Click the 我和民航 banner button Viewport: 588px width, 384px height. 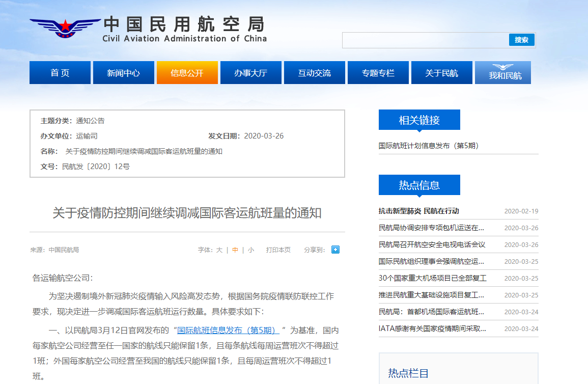(503, 73)
